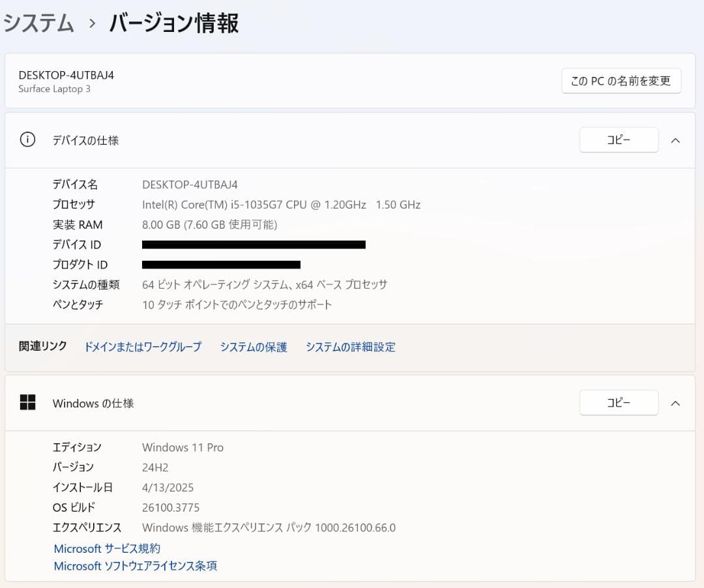Click the info icon beside デバイスの仕様
Viewport: 704px width, 588px height.
(27, 140)
